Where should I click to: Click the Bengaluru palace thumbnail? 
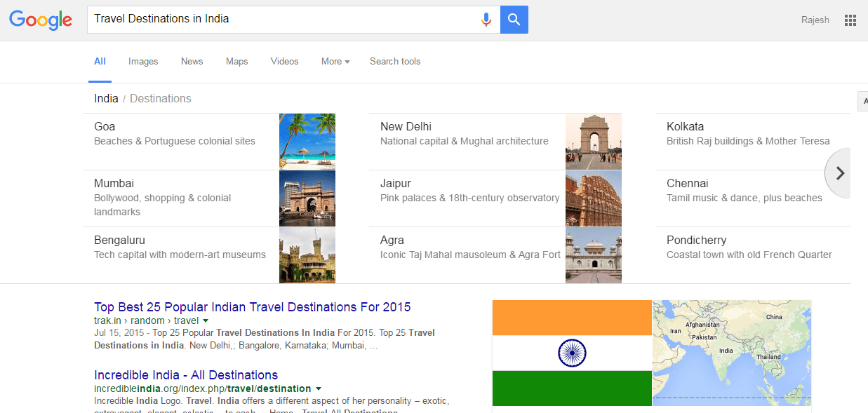tap(307, 255)
